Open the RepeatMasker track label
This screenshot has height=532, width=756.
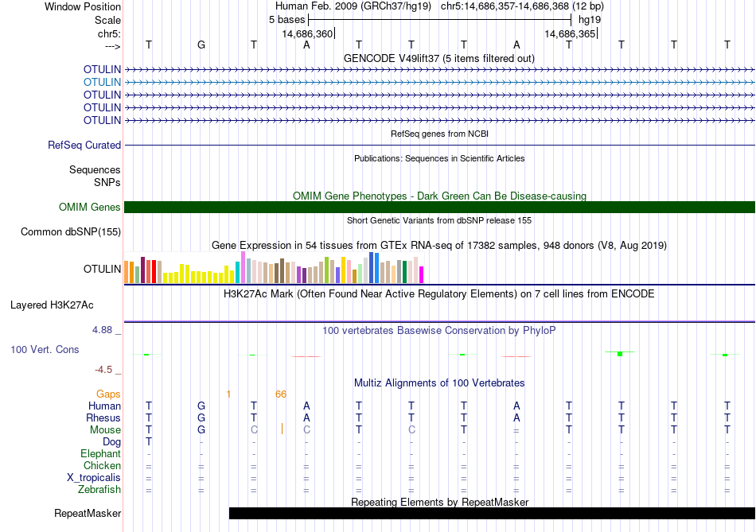[x=88, y=513]
